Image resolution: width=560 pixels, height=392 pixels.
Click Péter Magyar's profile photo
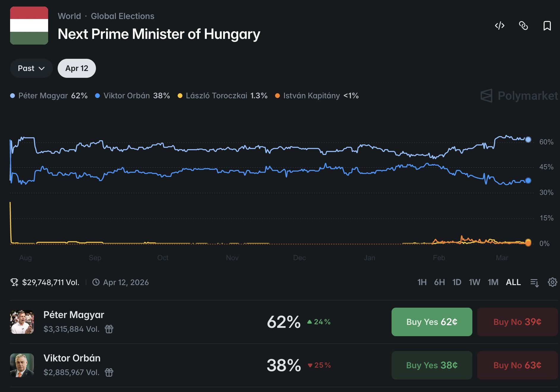pos(22,322)
